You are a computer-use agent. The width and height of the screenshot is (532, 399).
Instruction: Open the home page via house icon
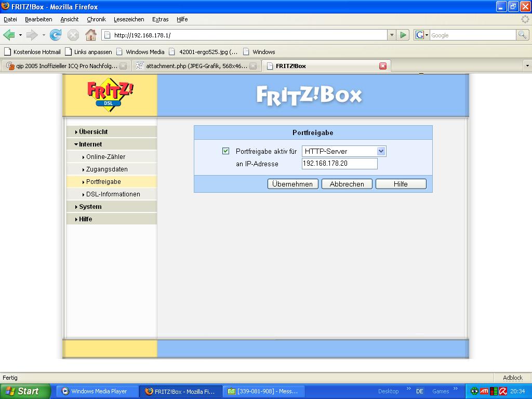(x=90, y=35)
